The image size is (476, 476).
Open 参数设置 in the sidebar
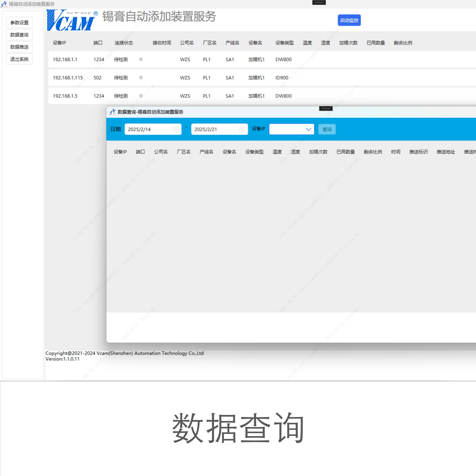pos(20,23)
